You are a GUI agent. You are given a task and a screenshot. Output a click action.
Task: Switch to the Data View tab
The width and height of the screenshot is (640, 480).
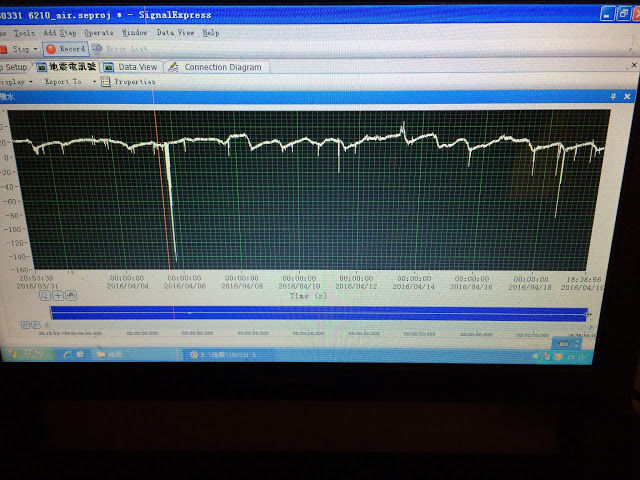point(131,67)
